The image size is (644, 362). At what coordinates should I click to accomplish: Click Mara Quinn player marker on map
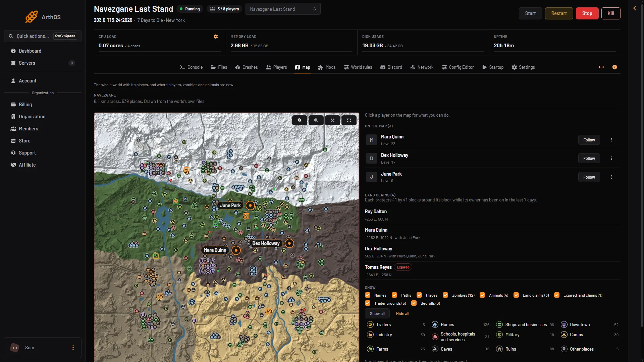(x=236, y=250)
